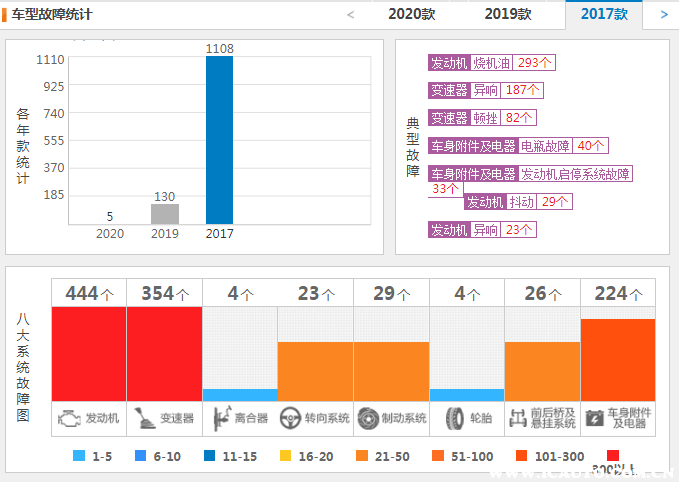Click the light blue 1-5 legend swatch
Screen dimensions: 679x482
tap(79, 456)
